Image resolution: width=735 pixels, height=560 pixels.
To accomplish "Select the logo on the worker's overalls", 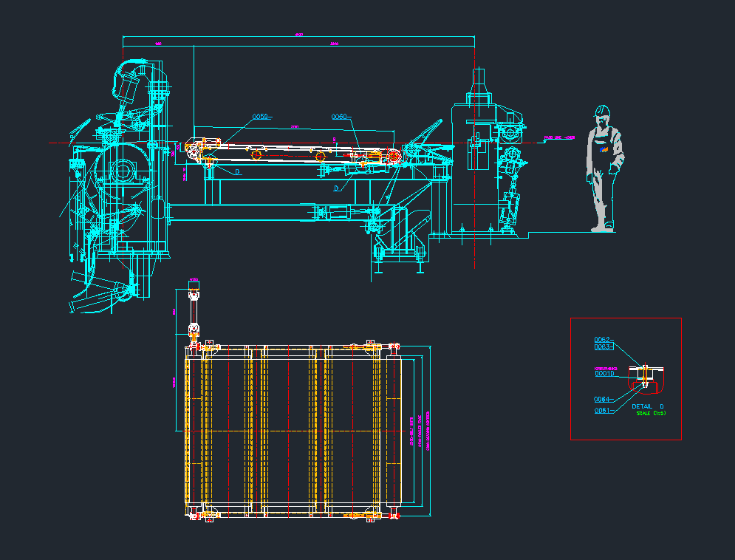I will (604, 149).
